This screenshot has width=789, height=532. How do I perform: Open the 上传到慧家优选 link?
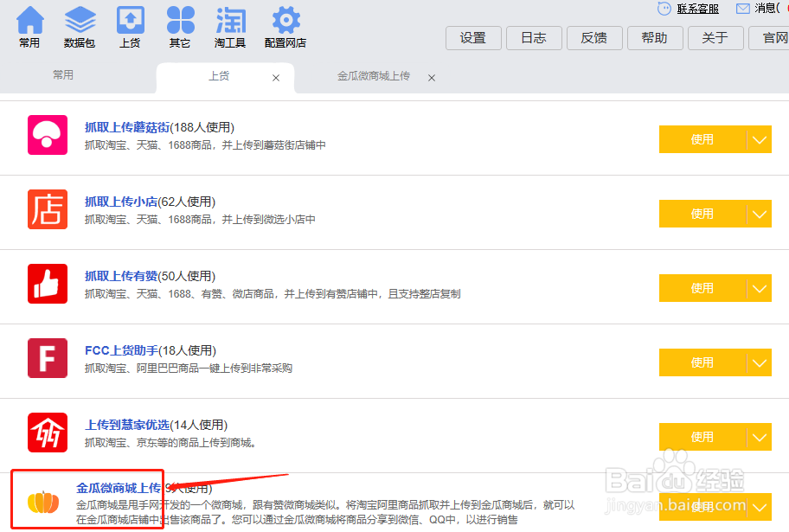[127, 426]
